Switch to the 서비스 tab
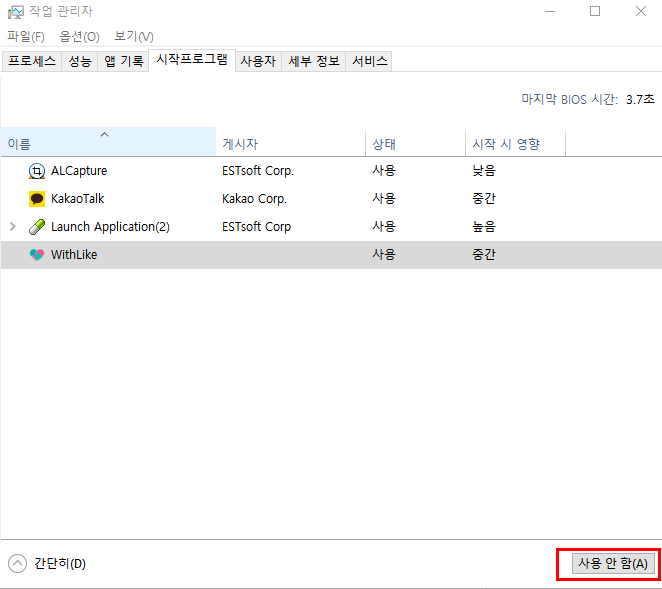This screenshot has width=662, height=589. 369,61
